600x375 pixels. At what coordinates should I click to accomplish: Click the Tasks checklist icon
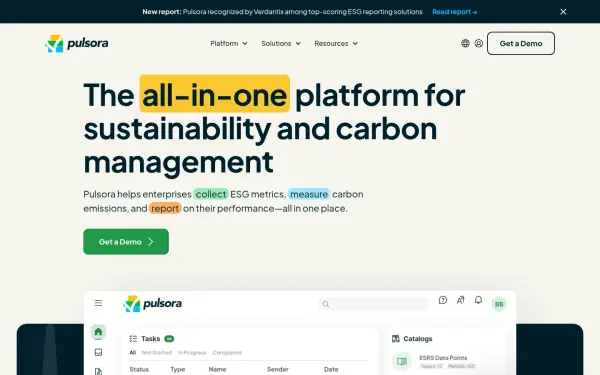(x=133, y=339)
